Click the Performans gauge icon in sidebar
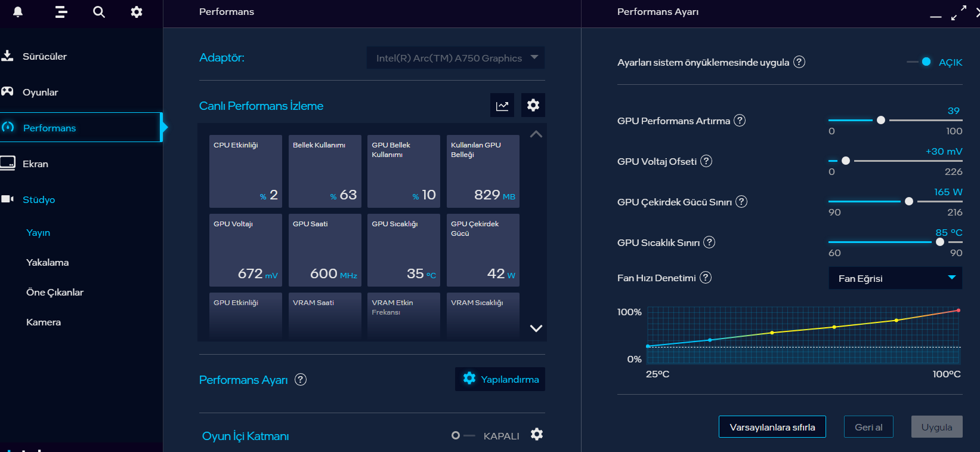This screenshot has height=452, width=980. (x=8, y=127)
